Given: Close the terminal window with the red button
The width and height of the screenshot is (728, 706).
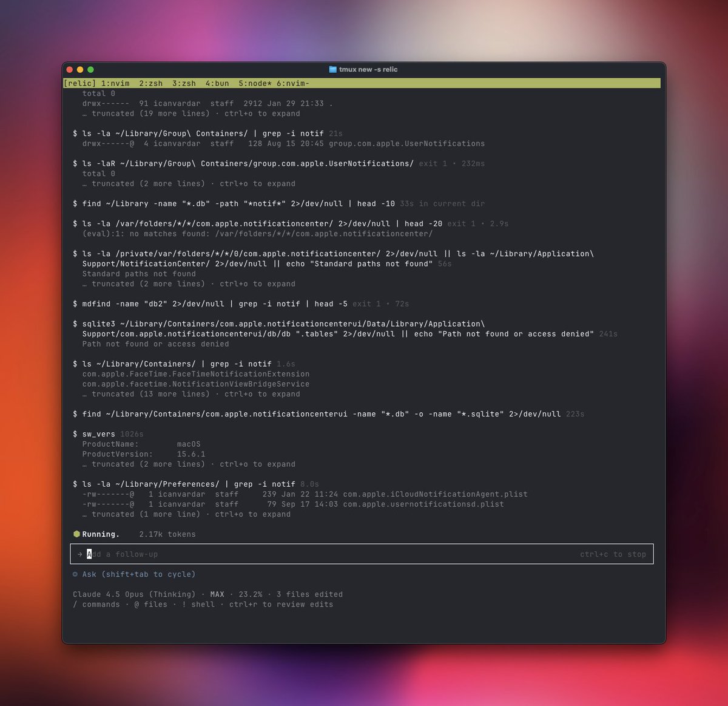Looking at the screenshot, I should [70, 70].
